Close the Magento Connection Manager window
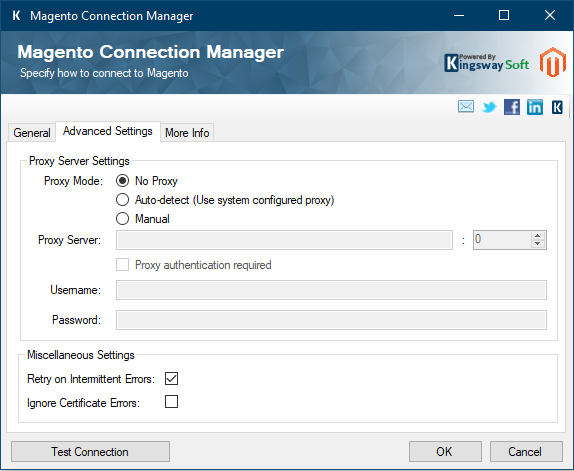Viewport: 574px width, 471px height. click(x=549, y=15)
